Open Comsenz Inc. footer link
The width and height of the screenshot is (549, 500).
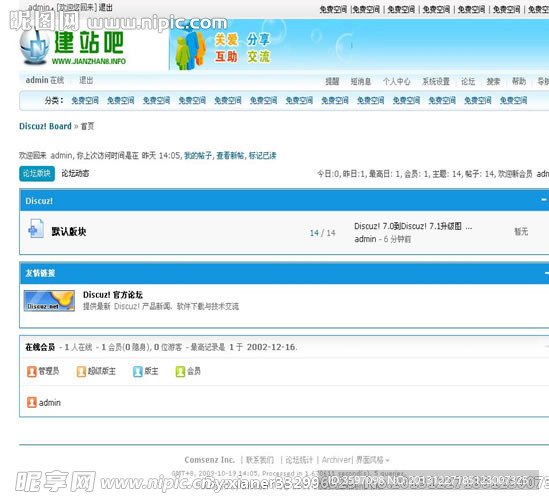209,460
